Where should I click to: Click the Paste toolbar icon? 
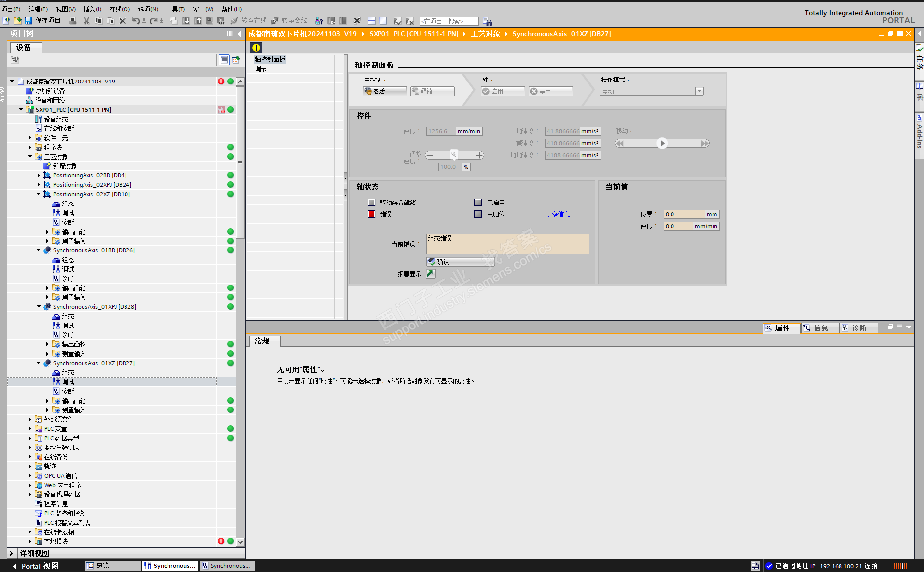tap(111, 20)
